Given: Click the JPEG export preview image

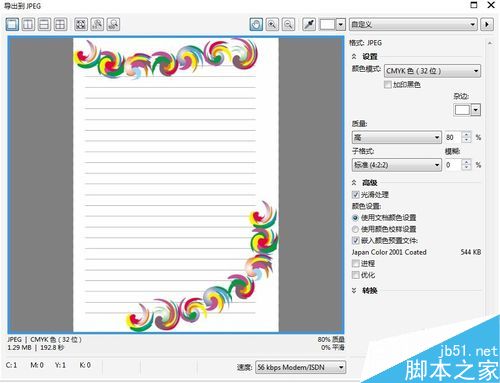Looking at the screenshot, I should 176,185.
